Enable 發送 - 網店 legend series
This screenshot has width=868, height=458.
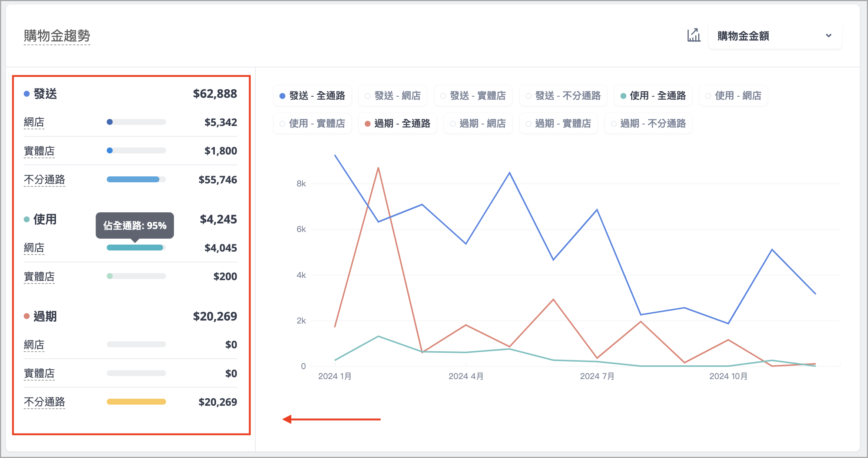tap(393, 96)
